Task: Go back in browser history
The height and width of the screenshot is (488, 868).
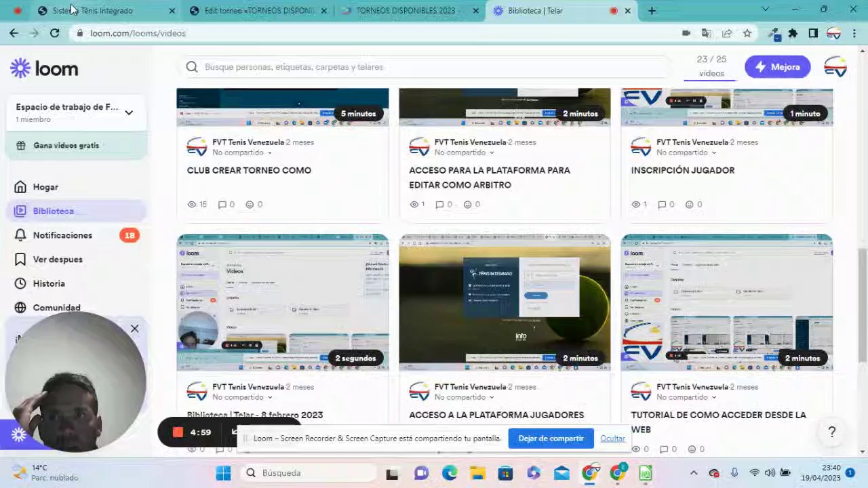Action: click(14, 33)
